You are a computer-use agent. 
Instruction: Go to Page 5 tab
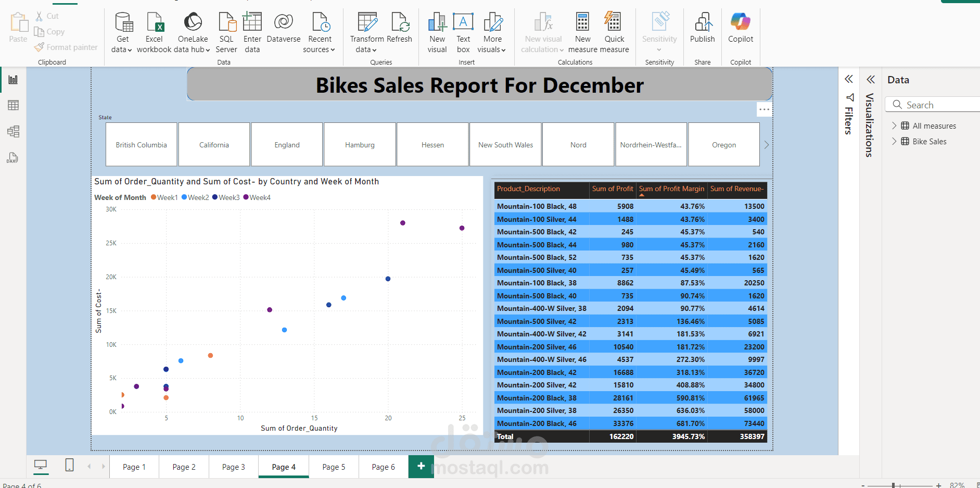334,467
